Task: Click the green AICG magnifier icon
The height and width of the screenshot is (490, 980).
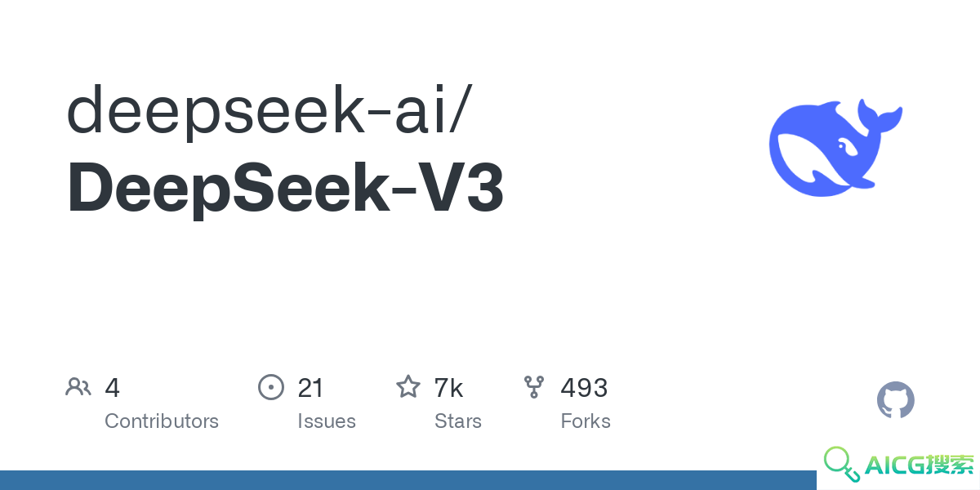Action: pos(841,463)
